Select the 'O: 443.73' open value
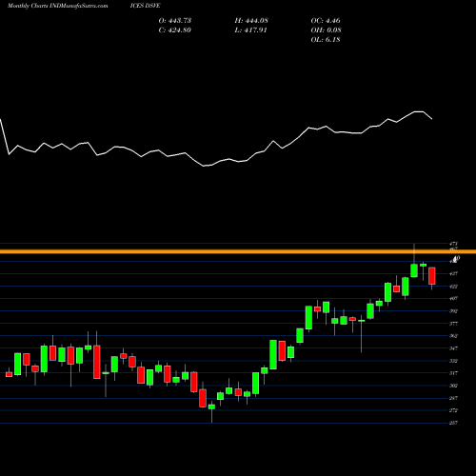Image resolution: width=476 pixels, height=476 pixels. coord(175,21)
